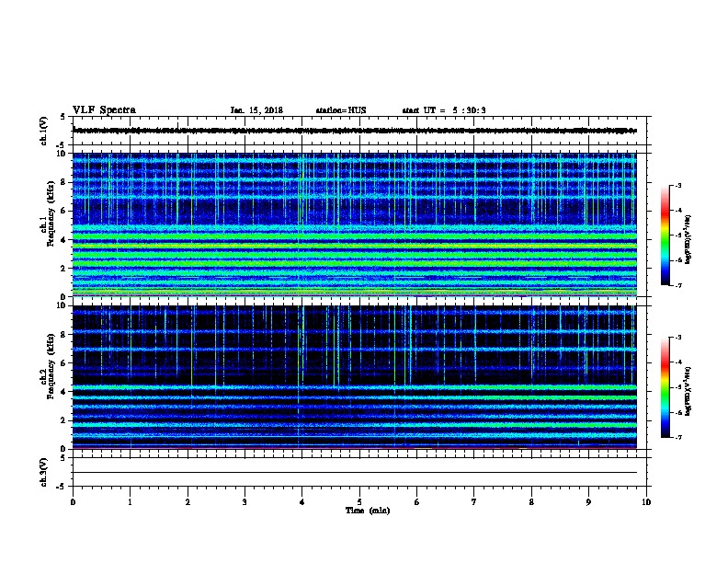This screenshot has width=728, height=563.
Task: Click the time axis tick label "1"
Action: coord(130,502)
